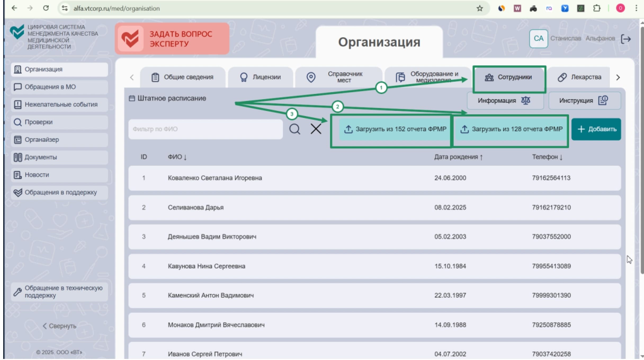The image size is (644, 360).
Task: Open the Chrome three-dot menu
Action: tap(636, 8)
